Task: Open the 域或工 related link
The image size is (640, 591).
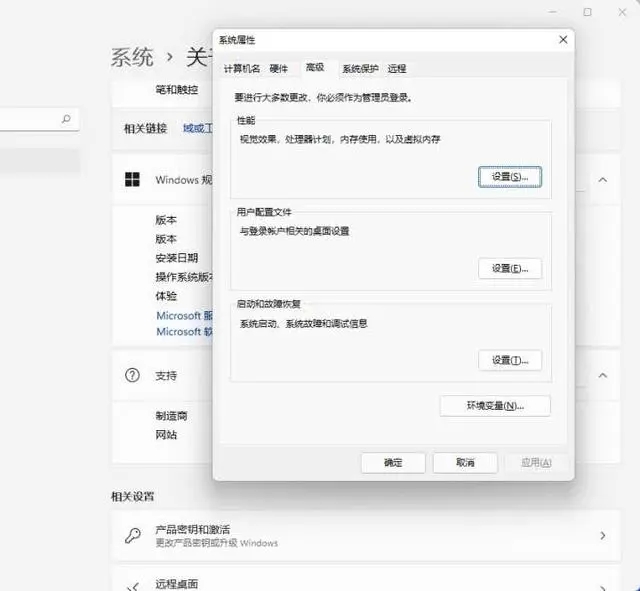Action: coord(198,128)
